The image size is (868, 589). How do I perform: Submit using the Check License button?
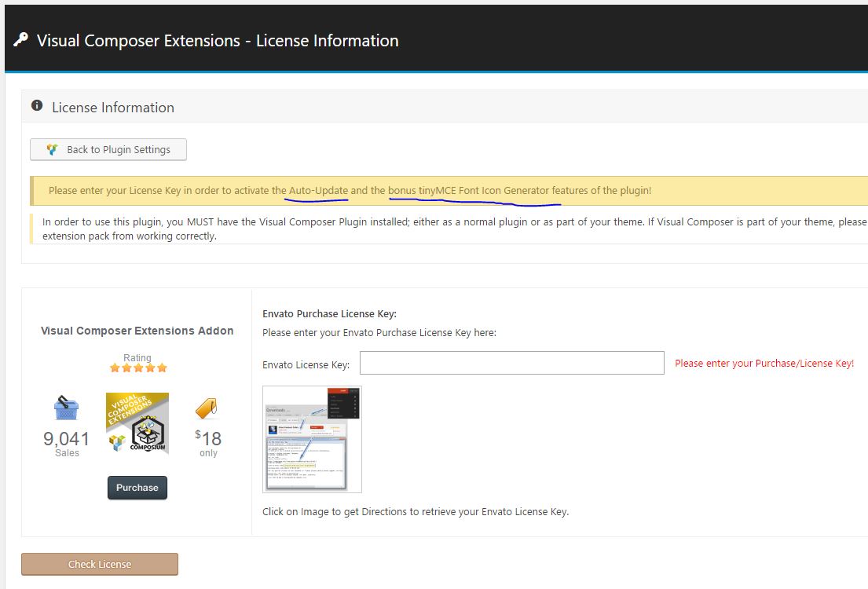[x=100, y=564]
